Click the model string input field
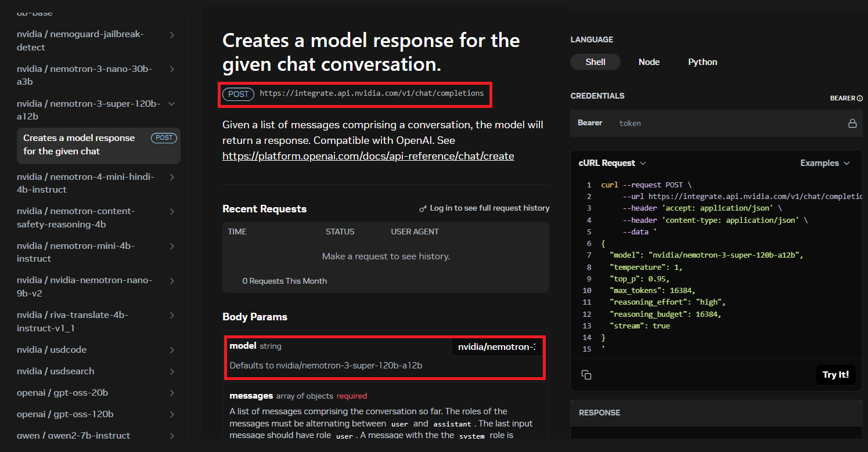This screenshot has height=452, width=868. point(496,347)
